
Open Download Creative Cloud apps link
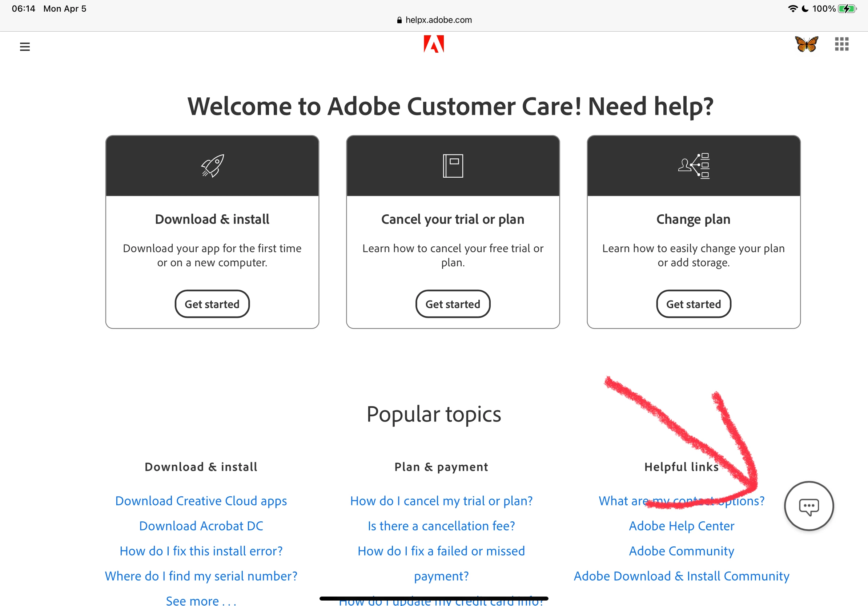point(201,501)
